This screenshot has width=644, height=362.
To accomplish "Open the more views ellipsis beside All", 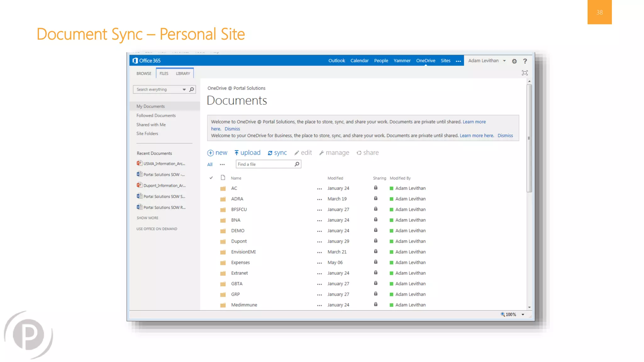I will pos(222,164).
